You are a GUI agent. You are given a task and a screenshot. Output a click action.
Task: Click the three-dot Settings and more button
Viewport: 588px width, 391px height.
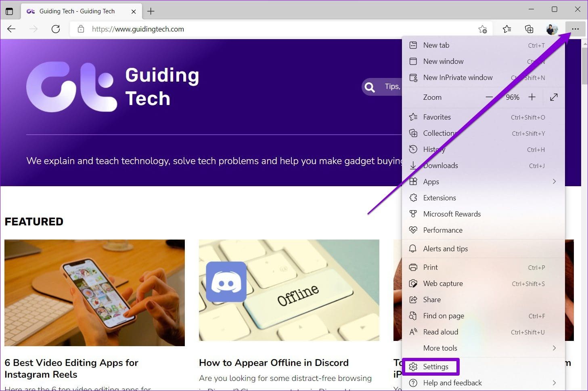coord(575,29)
